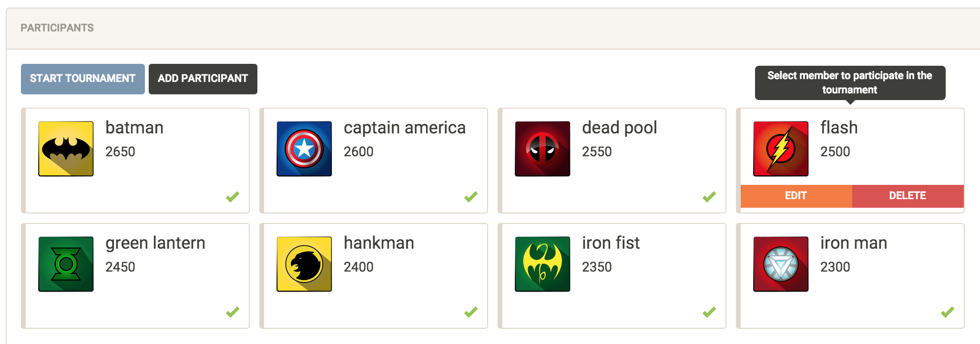Toggle hankman's green checkmark
This screenshot has width=980, height=344.
coord(471,312)
